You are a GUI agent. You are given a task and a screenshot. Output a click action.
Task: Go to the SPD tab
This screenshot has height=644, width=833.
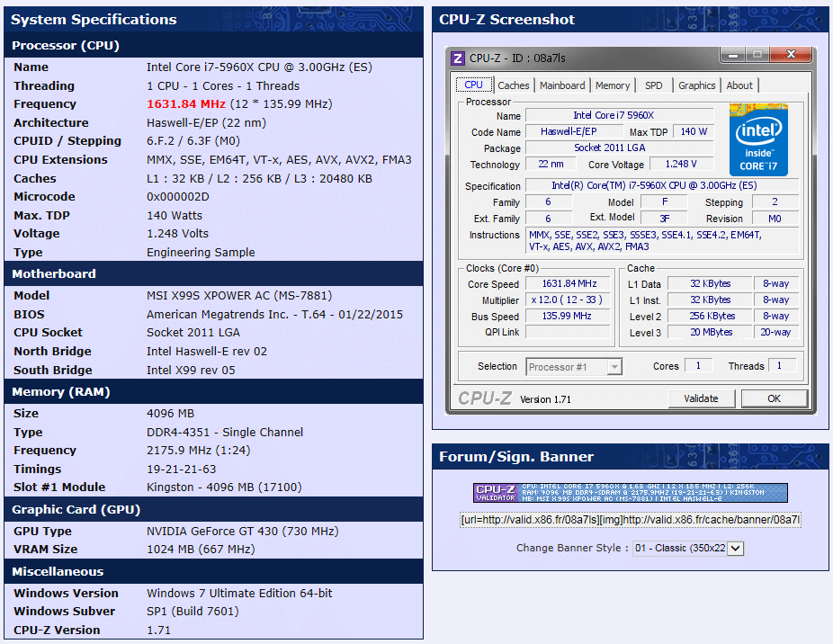click(654, 85)
